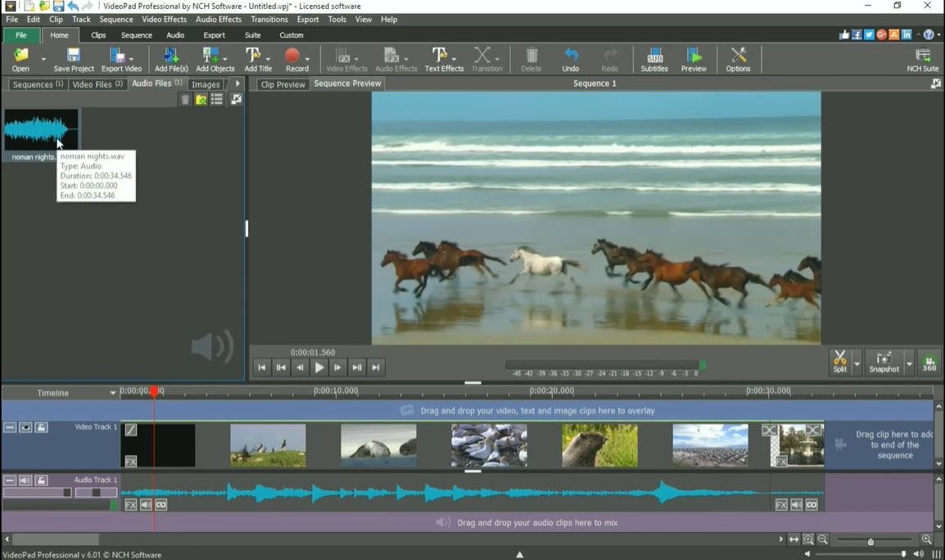Expand the media bin tabs right arrow
The width and height of the screenshot is (945, 560).
coord(237,84)
